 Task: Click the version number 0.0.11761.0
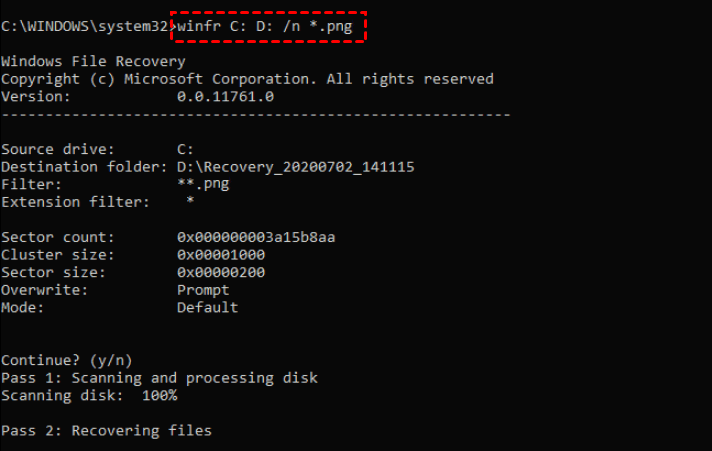click(225, 96)
